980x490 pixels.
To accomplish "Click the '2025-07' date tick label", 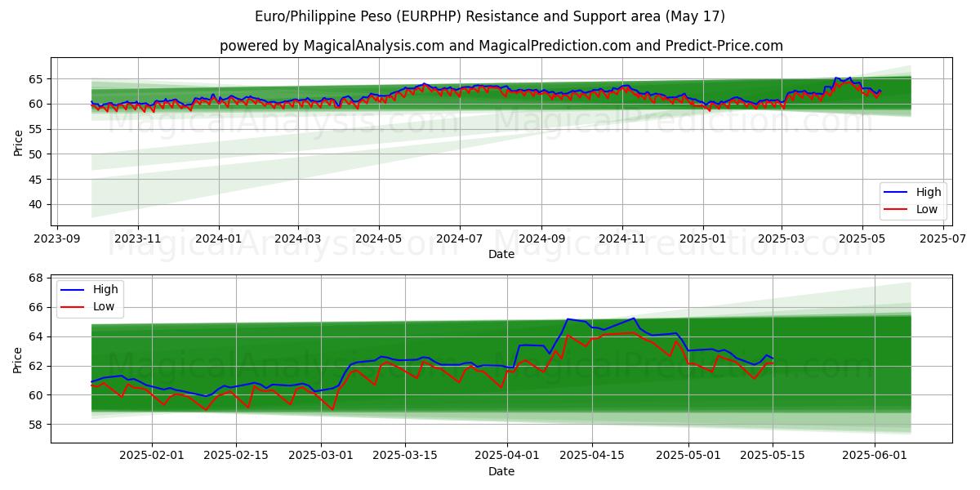I will 943,238.
